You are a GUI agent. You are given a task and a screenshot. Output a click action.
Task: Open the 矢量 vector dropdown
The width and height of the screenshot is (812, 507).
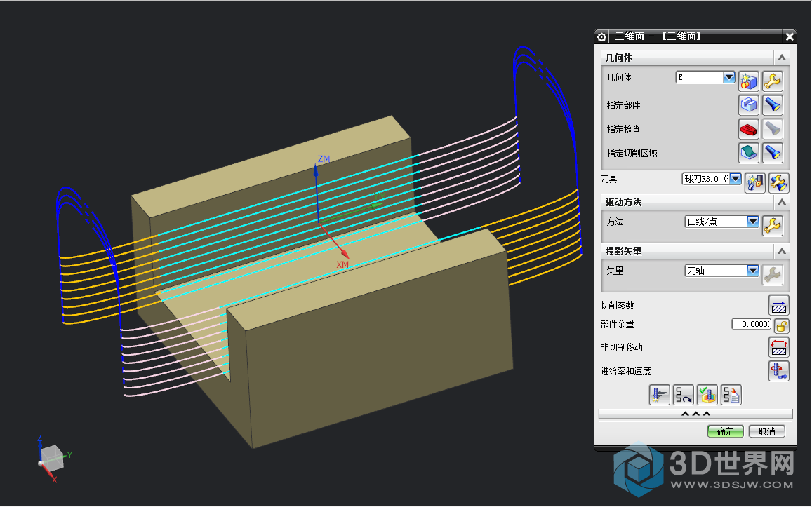coord(753,271)
